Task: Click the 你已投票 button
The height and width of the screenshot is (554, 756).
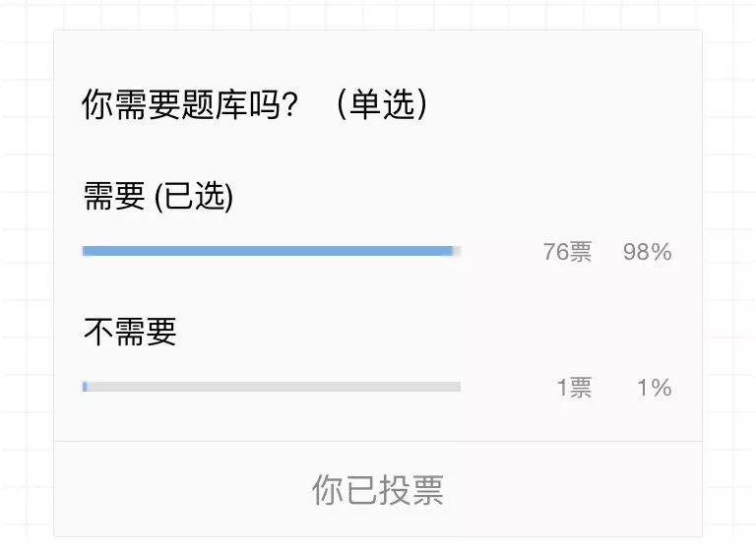Action: point(378,489)
